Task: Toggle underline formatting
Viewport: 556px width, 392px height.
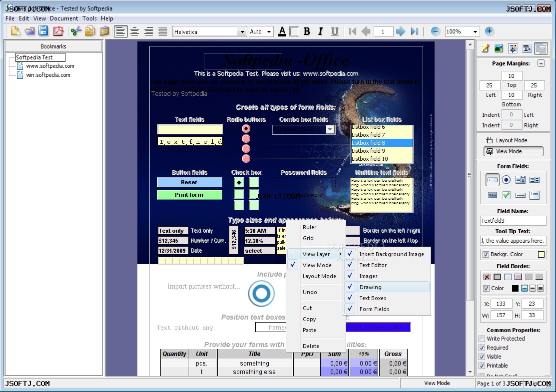Action: point(334,31)
